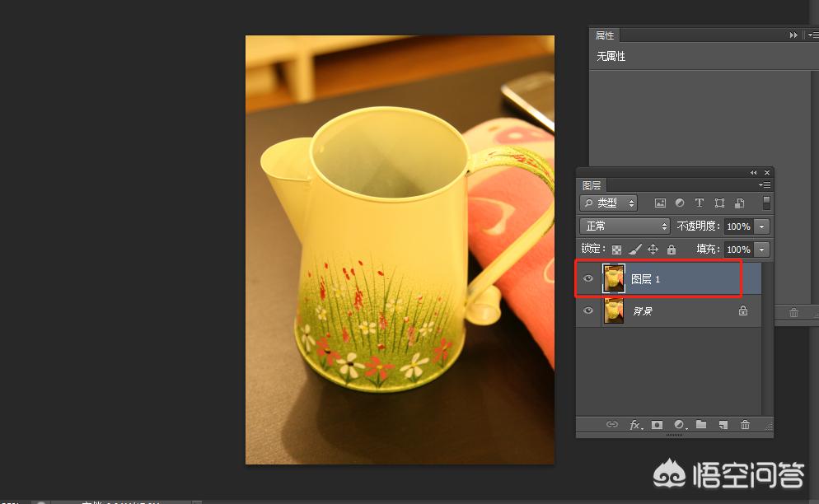Image resolution: width=819 pixels, height=504 pixels.
Task: Create new fill or adjustment layer icon
Action: (x=680, y=425)
